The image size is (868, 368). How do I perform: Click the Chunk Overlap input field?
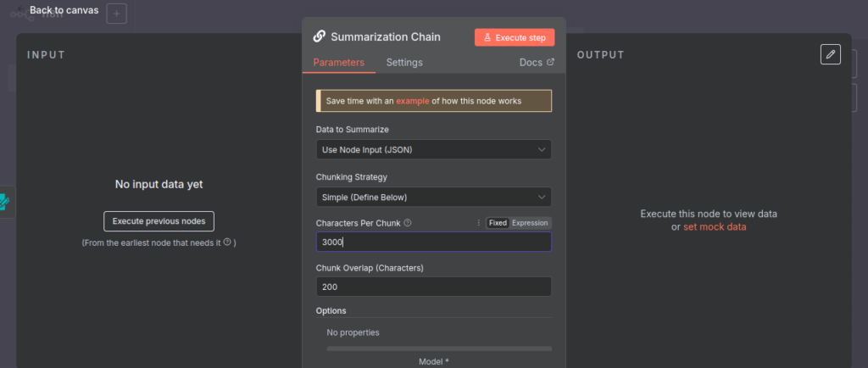pyautogui.click(x=433, y=287)
